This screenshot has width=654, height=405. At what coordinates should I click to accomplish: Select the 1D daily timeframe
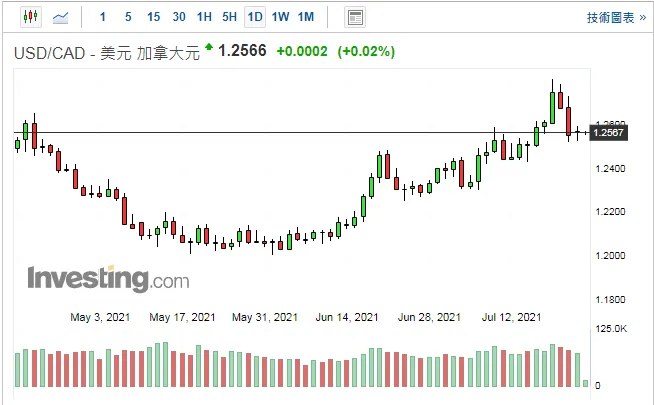(255, 17)
